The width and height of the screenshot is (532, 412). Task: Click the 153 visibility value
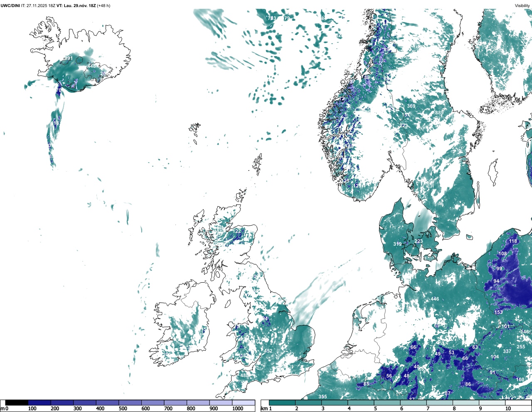coord(499,312)
